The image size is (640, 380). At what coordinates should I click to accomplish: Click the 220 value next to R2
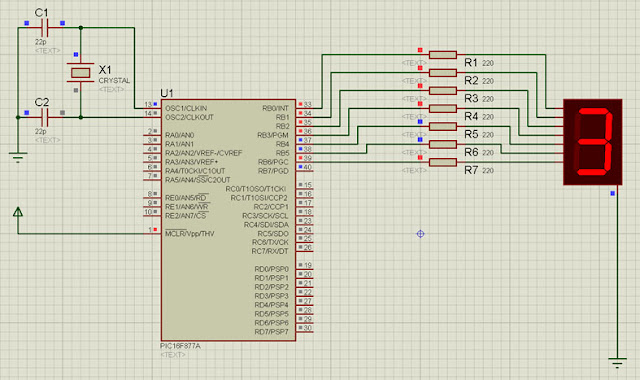pyautogui.click(x=488, y=81)
